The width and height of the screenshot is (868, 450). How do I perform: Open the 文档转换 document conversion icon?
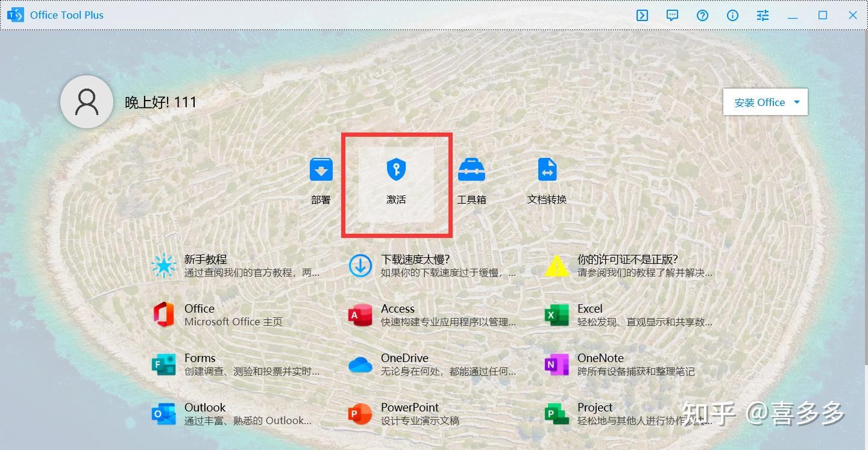tap(547, 169)
